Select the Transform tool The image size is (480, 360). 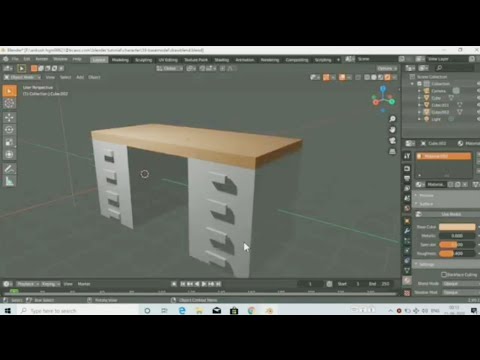pos(9,155)
